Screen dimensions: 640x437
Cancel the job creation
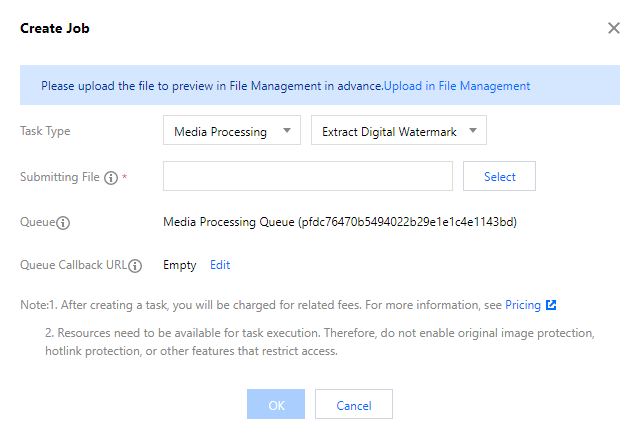tap(354, 405)
